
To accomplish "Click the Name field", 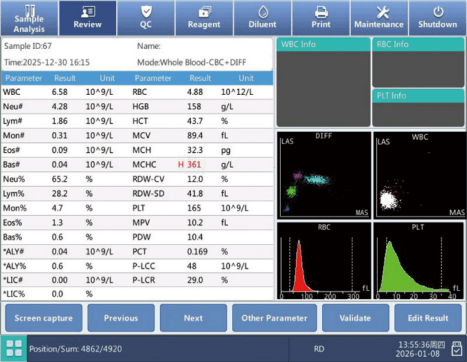I will click(149, 46).
